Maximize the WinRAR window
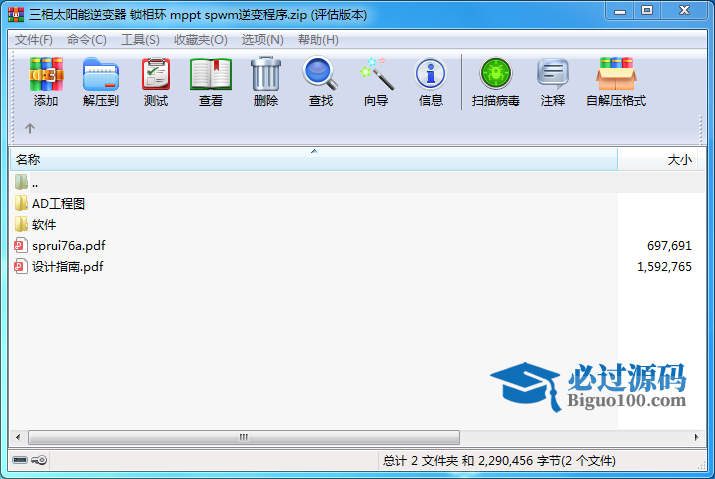715x479 pixels. pyautogui.click(x=647, y=11)
